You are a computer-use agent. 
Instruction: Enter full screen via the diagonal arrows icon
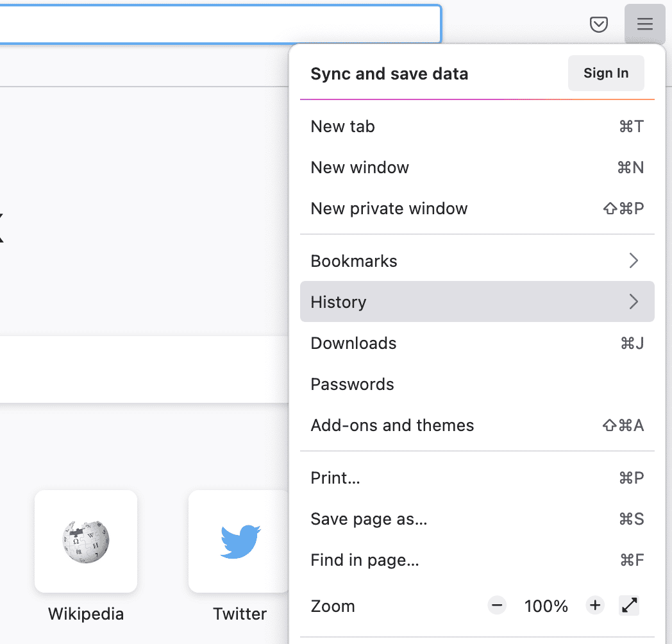(629, 605)
